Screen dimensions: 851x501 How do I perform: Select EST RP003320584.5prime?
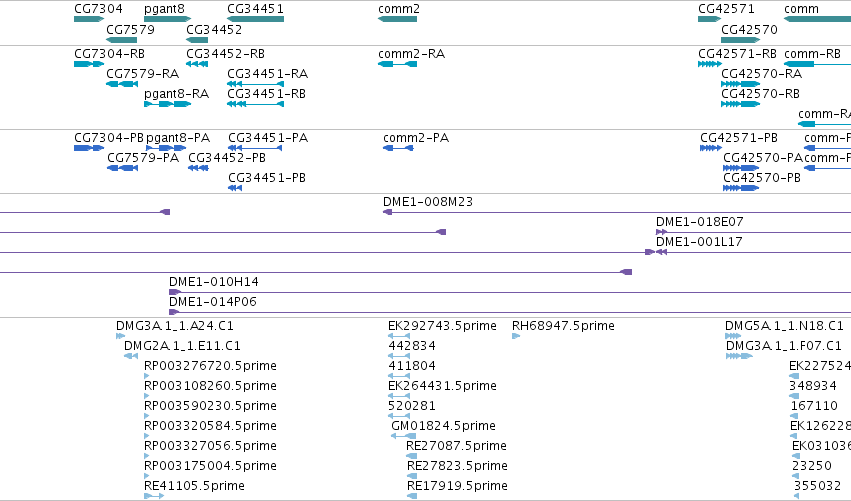(147, 436)
